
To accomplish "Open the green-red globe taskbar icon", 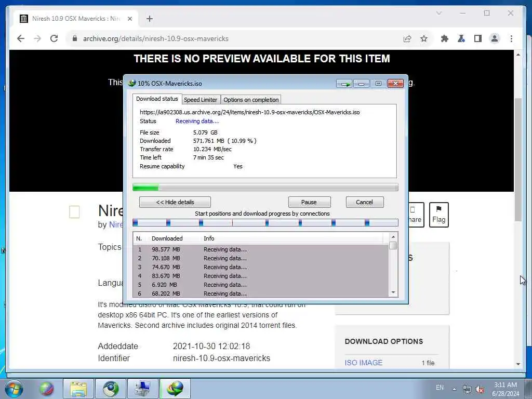I will (x=46, y=389).
